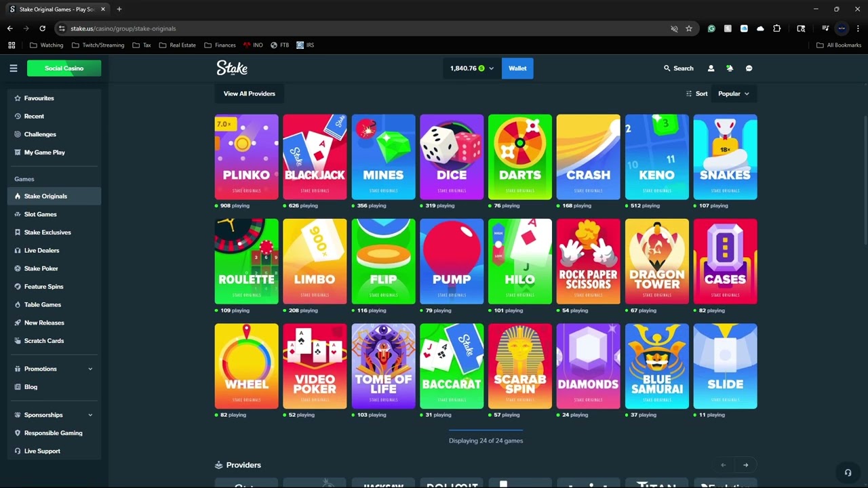Open the Finances bookmarks folder
The image size is (868, 488).
coord(220,45)
